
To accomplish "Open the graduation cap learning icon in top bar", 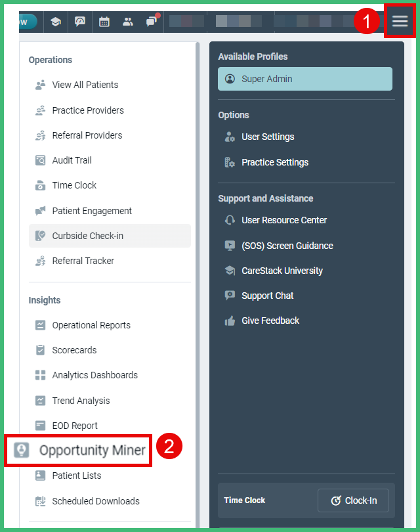I will tap(56, 22).
